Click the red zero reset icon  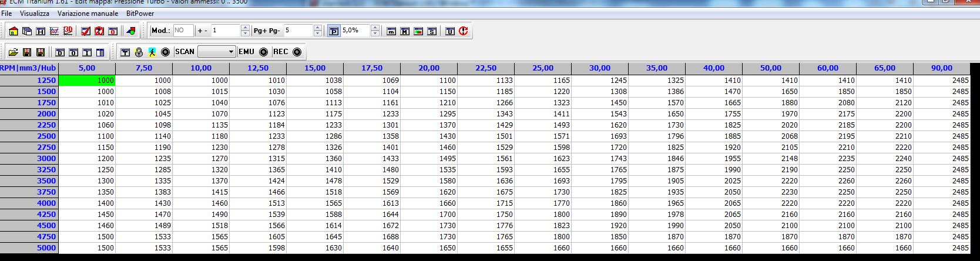click(x=113, y=31)
